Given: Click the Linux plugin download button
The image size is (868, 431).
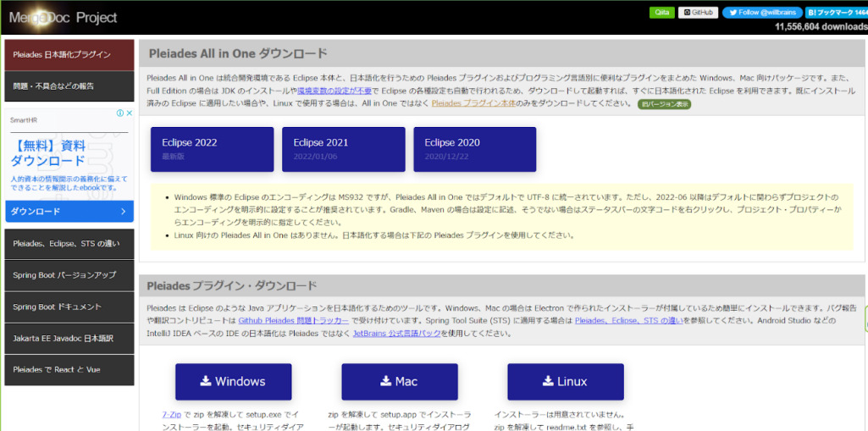Looking at the screenshot, I should click(566, 382).
